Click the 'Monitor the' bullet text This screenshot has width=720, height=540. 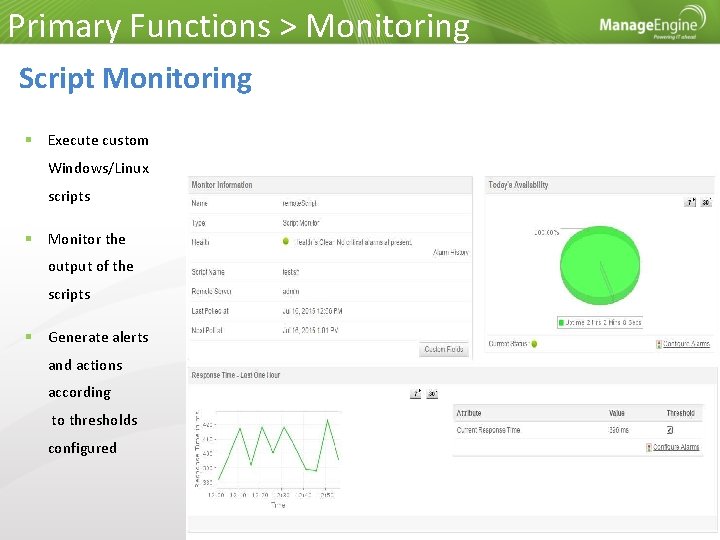coord(87,239)
